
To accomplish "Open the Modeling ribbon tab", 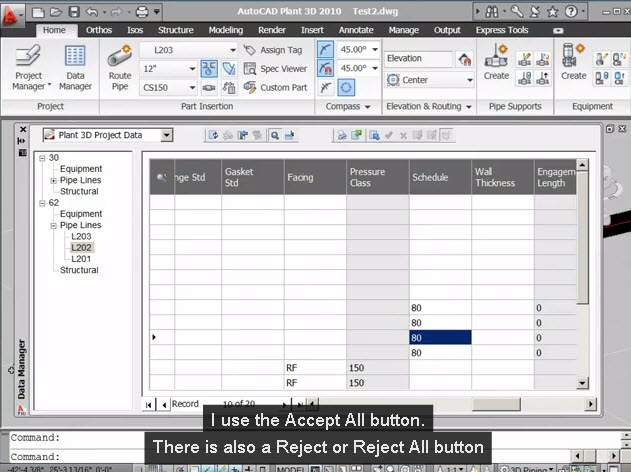I will (x=225, y=30).
